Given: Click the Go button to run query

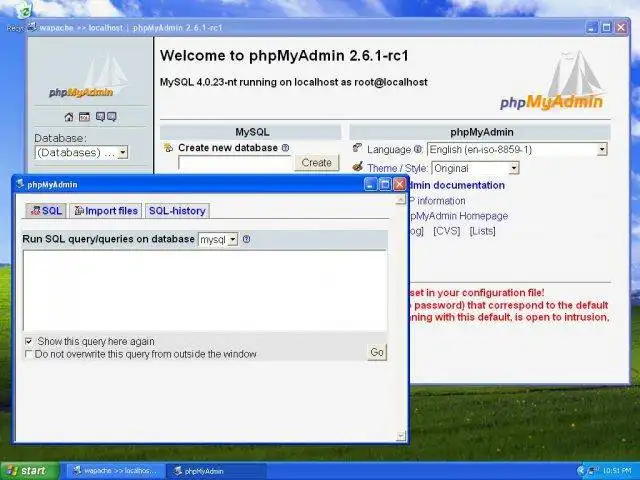Looking at the screenshot, I should click(x=377, y=352).
